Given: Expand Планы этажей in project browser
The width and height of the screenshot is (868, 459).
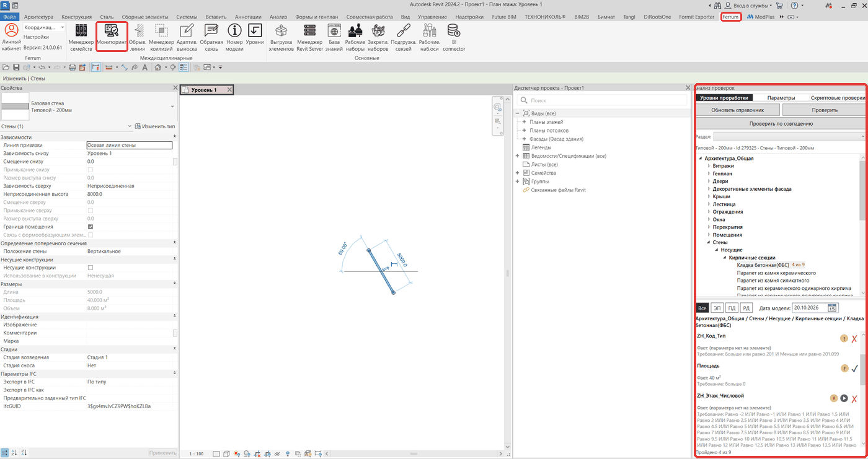Looking at the screenshot, I should 524,122.
